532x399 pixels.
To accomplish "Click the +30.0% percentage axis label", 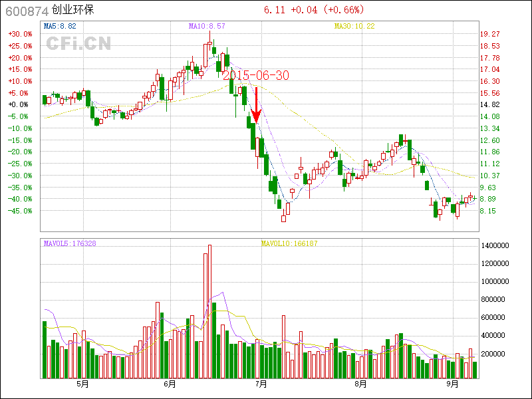I will click(20, 34).
